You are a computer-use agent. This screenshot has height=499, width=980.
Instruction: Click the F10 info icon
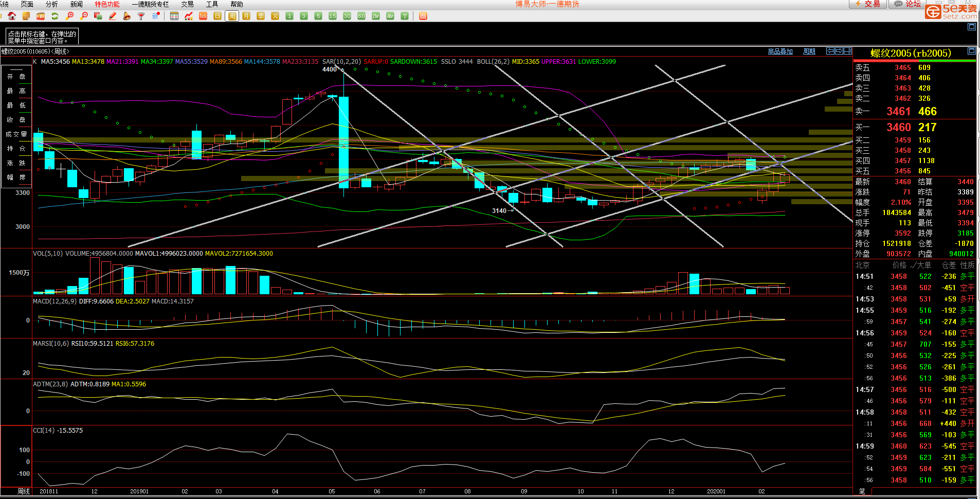tap(41, 16)
